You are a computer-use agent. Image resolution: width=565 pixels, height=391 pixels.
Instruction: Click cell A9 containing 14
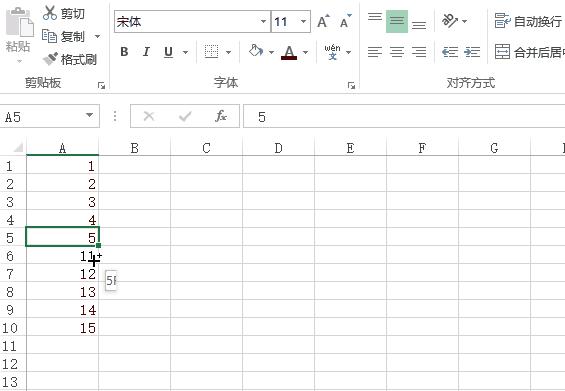point(62,310)
